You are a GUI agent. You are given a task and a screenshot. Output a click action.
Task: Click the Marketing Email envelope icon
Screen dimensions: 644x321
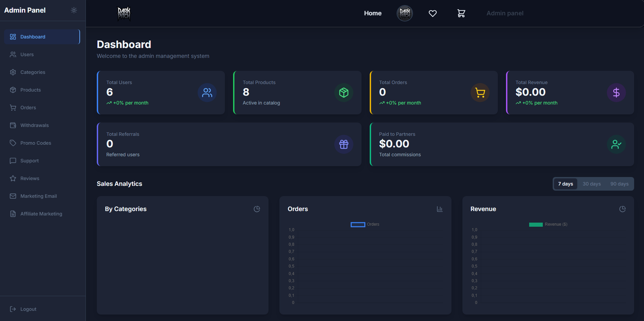click(x=13, y=196)
